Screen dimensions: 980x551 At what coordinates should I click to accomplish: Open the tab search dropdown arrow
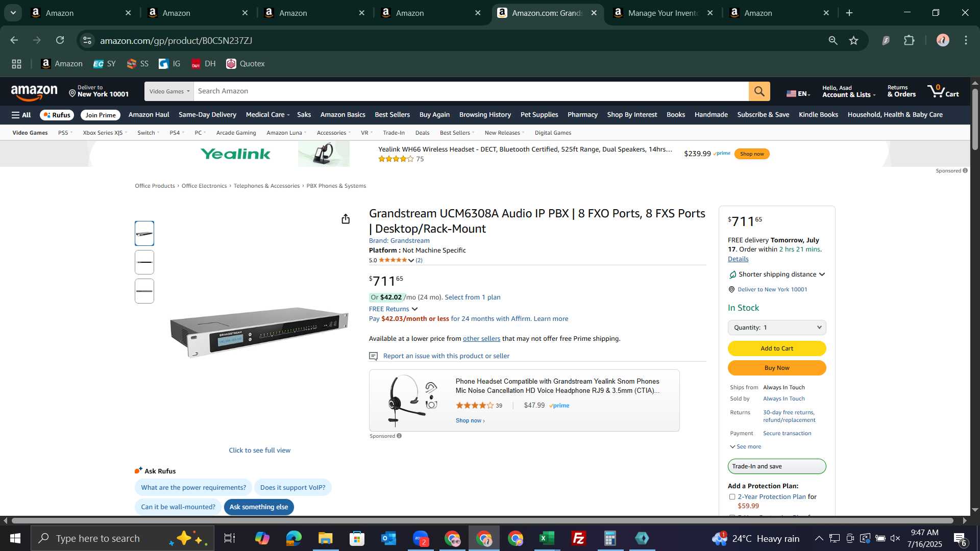(x=13, y=13)
